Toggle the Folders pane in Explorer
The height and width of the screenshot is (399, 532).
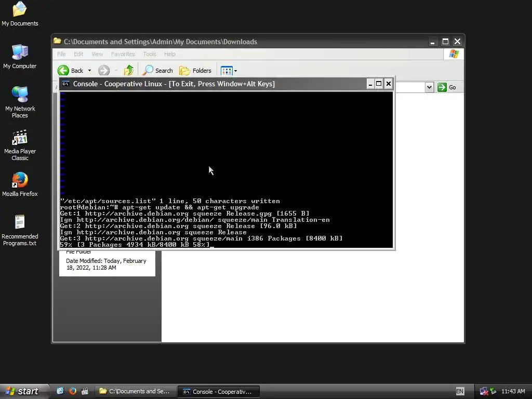click(x=195, y=71)
